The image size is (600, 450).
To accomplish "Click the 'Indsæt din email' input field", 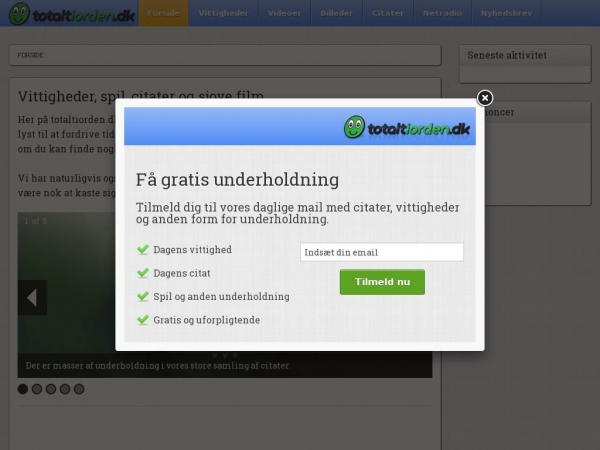I will pyautogui.click(x=382, y=252).
